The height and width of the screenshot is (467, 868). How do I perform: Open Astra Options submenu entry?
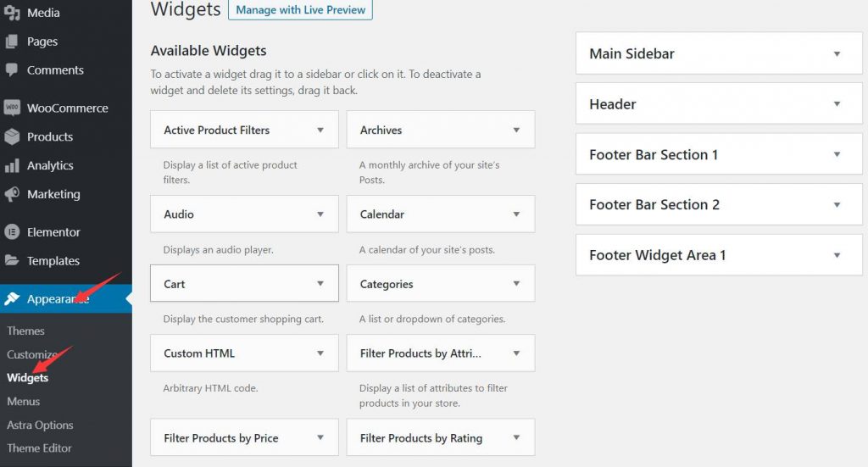click(x=40, y=425)
